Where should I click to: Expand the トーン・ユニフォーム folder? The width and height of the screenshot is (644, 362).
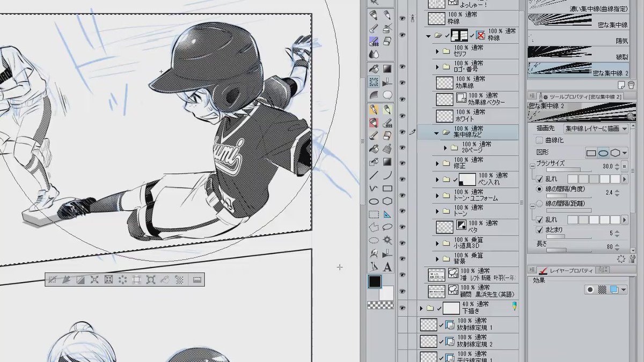point(437,196)
